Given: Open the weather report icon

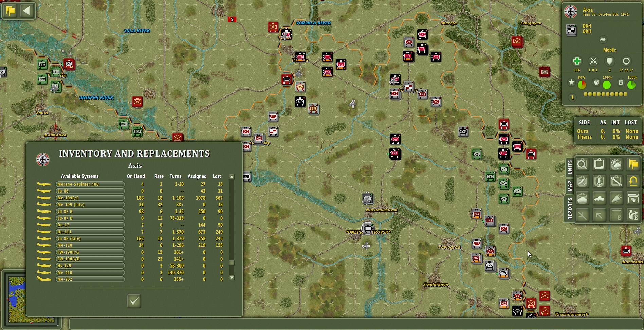Looking at the screenshot, I should [616, 165].
